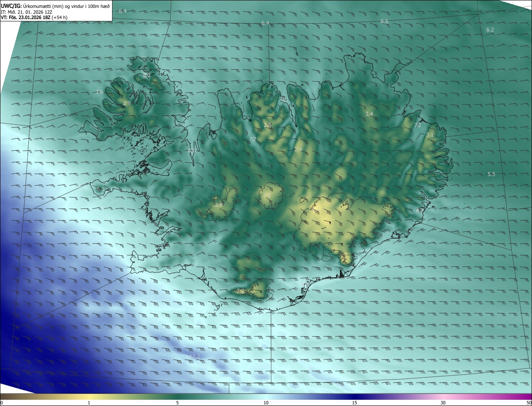
Task: Click the 6.6 value over the northern sea
Action: [384, 22]
